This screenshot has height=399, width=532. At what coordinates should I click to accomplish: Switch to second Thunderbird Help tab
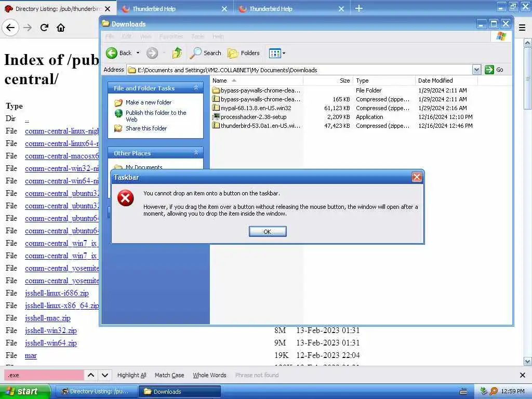click(x=271, y=9)
